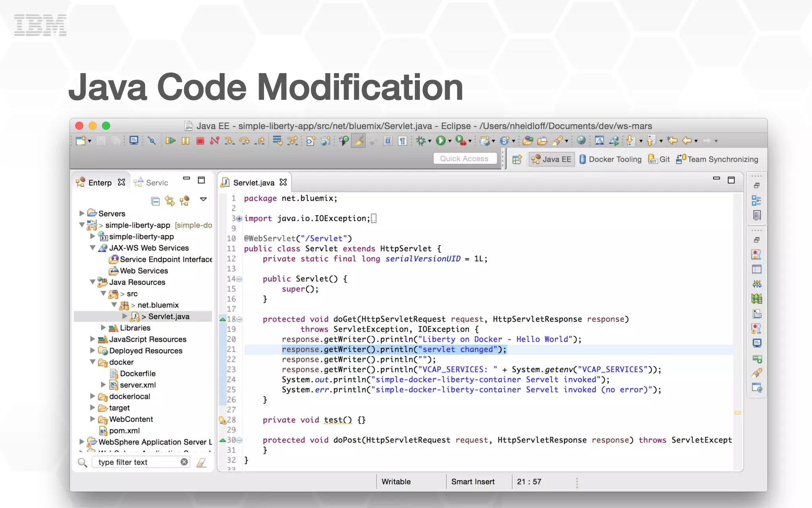Click the Open Perspective icon

coord(517,160)
